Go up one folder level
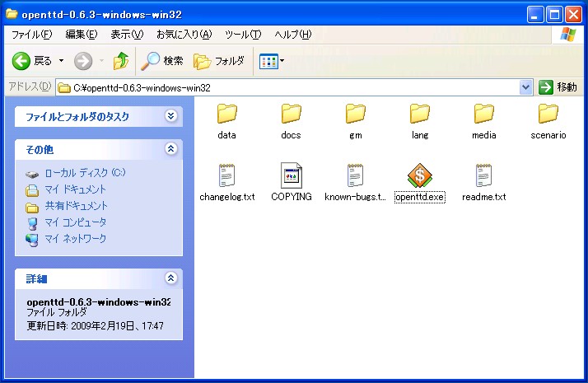The width and height of the screenshot is (588, 383). pyautogui.click(x=121, y=61)
